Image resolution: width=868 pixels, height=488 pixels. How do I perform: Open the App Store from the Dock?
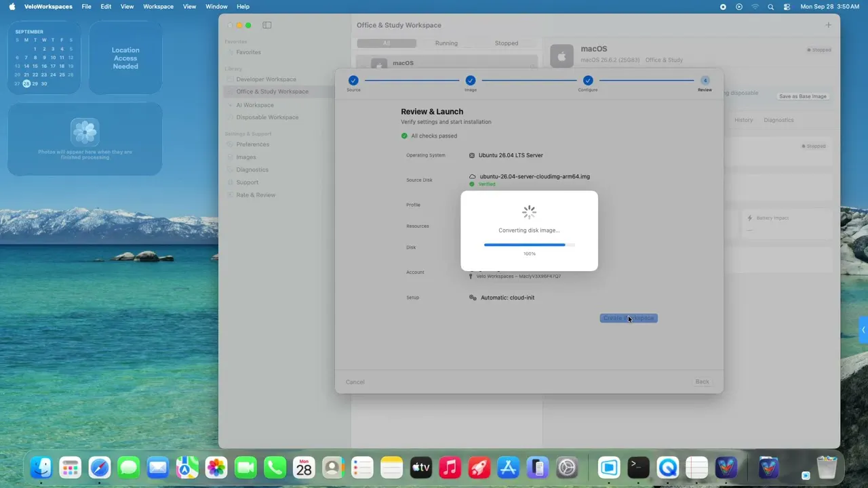click(x=509, y=468)
